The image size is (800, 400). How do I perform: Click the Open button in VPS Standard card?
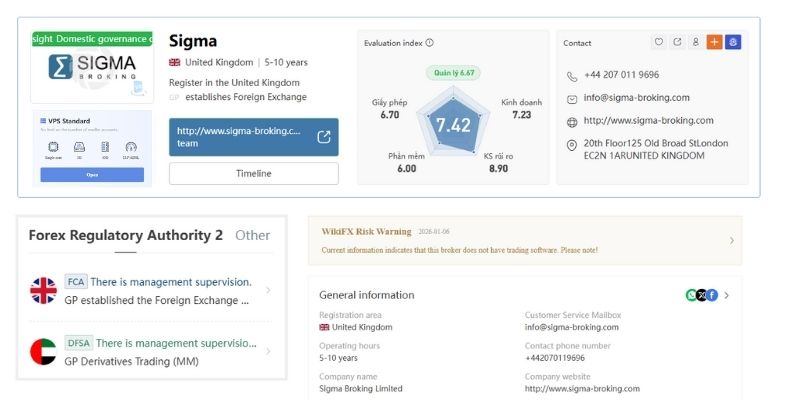click(x=92, y=174)
